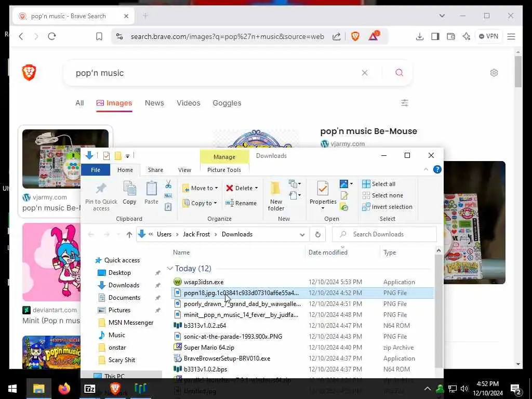Open Brave hamburger main menu
This screenshot has width=532, height=399.
[511, 36]
